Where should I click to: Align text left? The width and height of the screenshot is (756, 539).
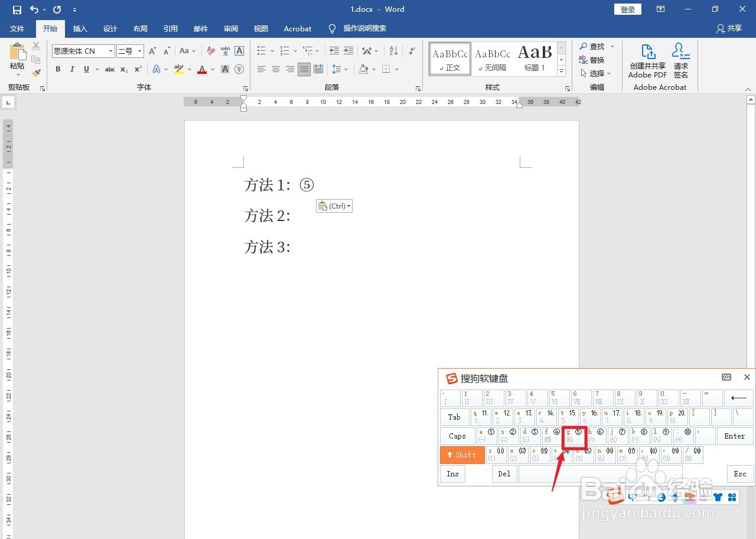click(262, 69)
